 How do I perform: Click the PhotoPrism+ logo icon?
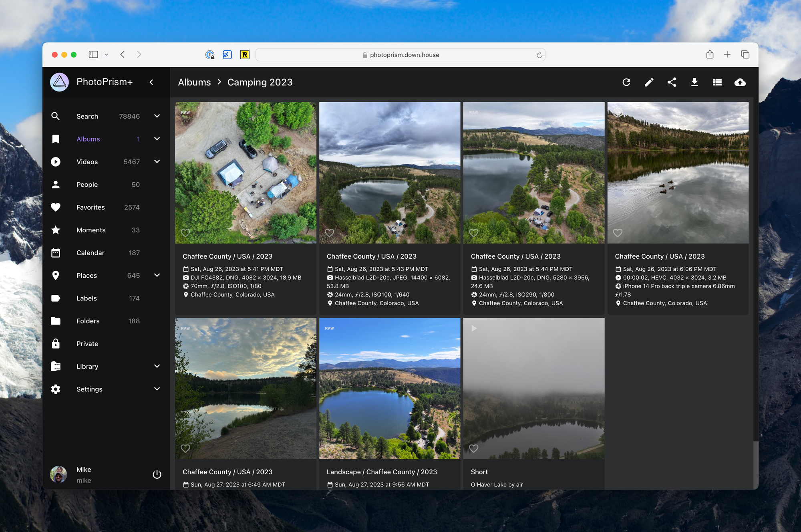59,82
